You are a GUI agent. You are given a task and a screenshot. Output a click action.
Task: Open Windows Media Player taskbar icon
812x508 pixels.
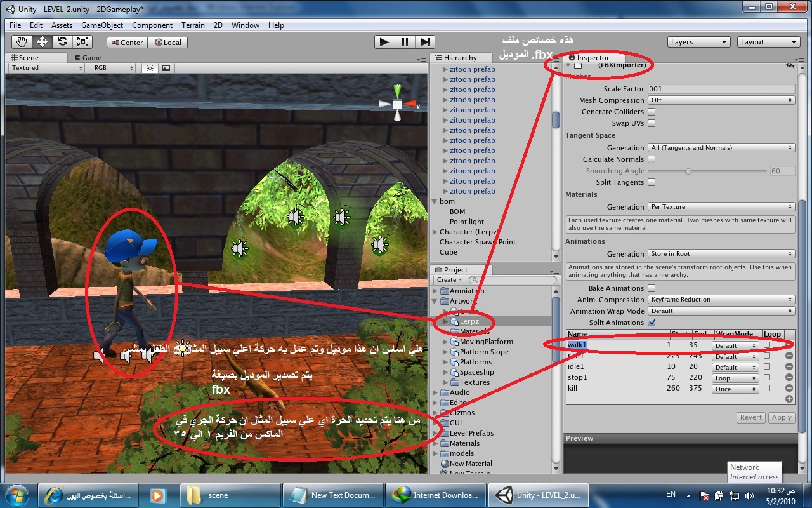coord(157,495)
